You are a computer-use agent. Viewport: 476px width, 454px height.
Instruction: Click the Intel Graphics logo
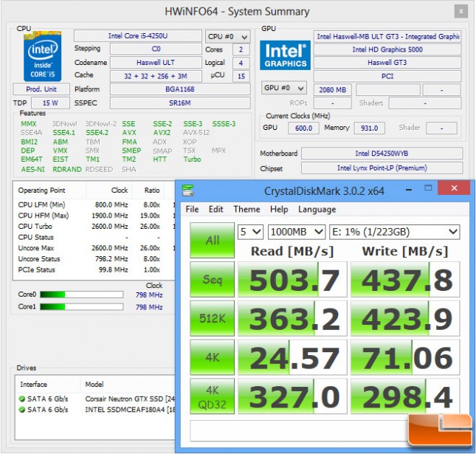[x=285, y=55]
